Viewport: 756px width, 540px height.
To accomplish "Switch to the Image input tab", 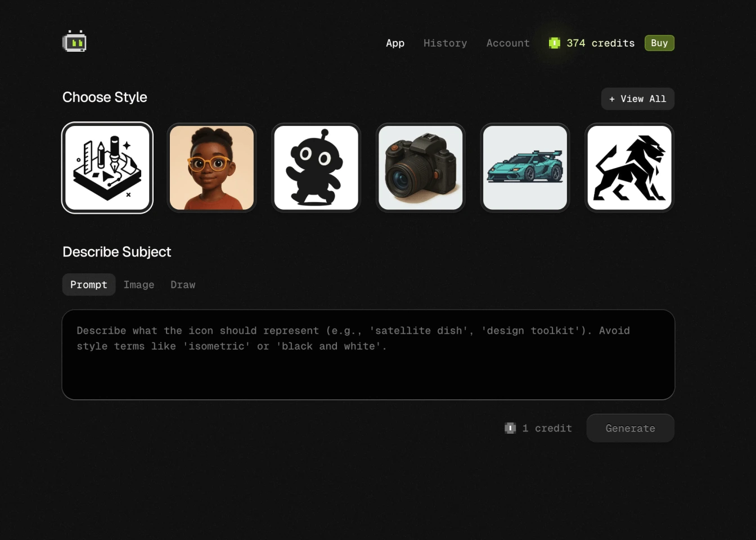I will click(139, 285).
